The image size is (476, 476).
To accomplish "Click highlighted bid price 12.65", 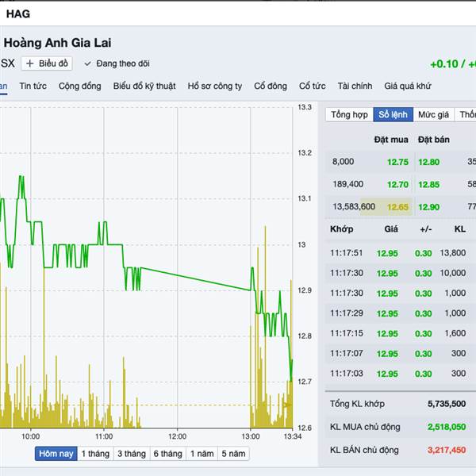I will [x=397, y=207].
